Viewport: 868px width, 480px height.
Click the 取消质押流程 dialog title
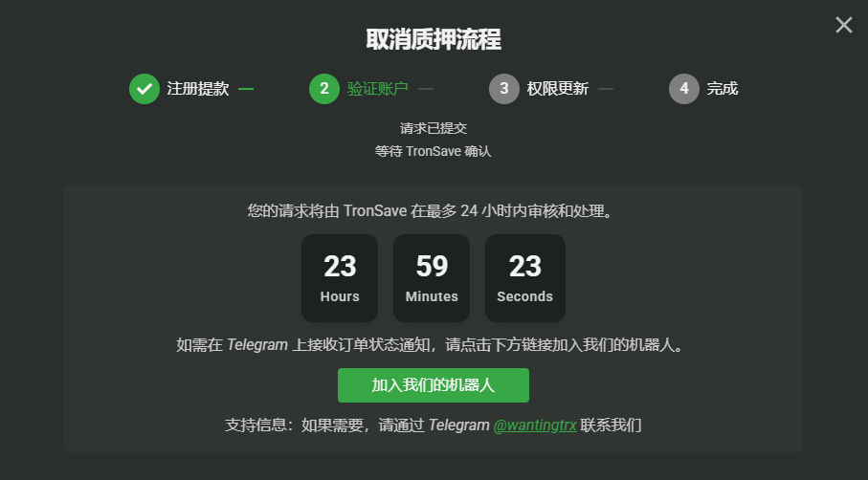click(434, 39)
